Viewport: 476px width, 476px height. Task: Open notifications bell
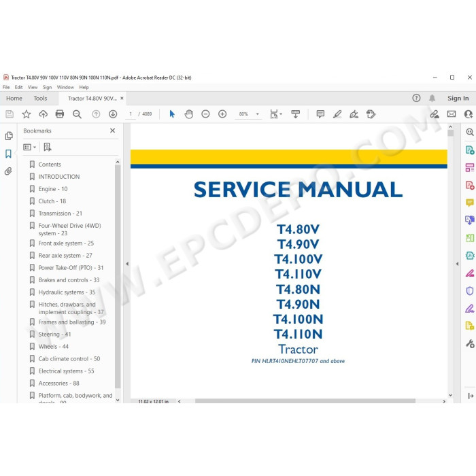(x=432, y=98)
